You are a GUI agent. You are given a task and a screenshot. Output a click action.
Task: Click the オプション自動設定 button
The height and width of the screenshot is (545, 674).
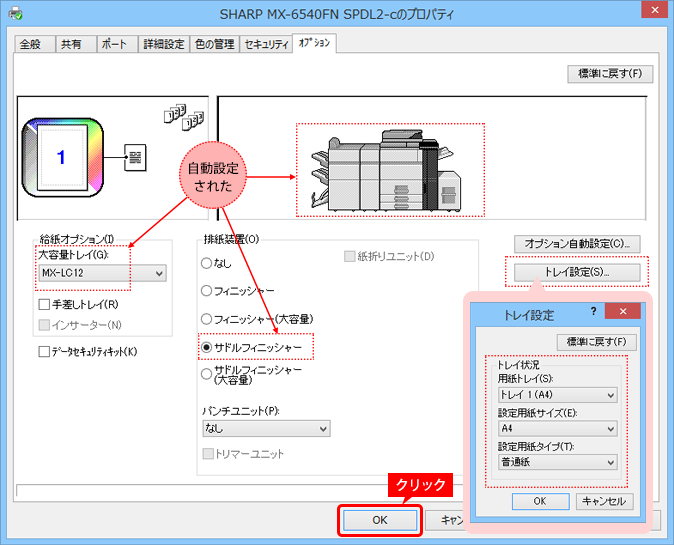[x=577, y=243]
